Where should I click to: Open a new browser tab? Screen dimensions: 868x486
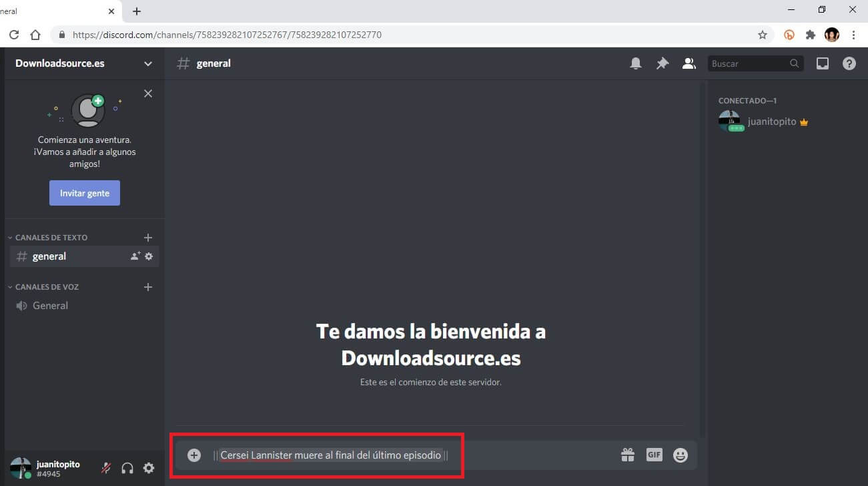point(137,11)
